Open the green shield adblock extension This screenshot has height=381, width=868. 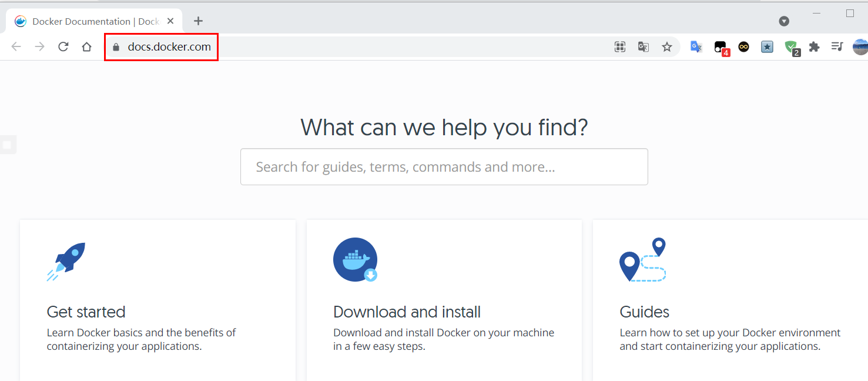coord(792,48)
